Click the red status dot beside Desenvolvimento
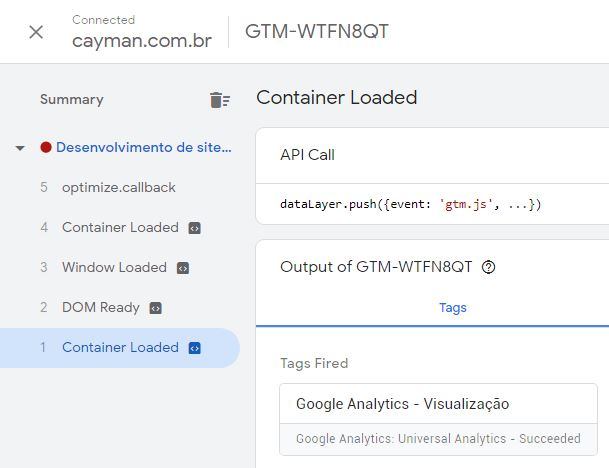The height and width of the screenshot is (468, 609). 46,148
